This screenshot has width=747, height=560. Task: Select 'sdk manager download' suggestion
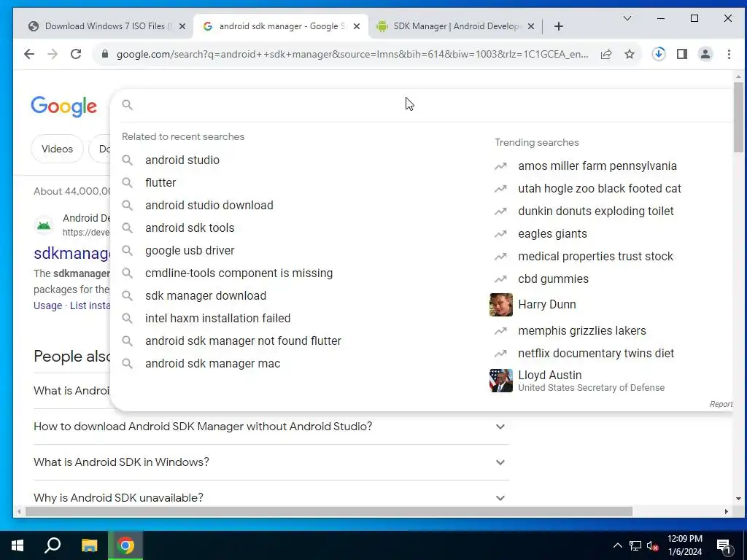coord(205,296)
